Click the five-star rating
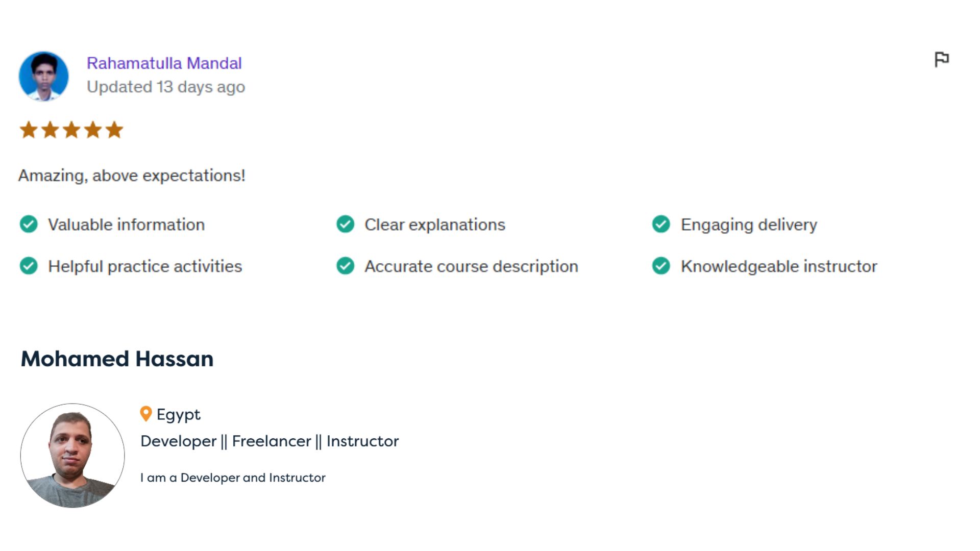 [71, 130]
